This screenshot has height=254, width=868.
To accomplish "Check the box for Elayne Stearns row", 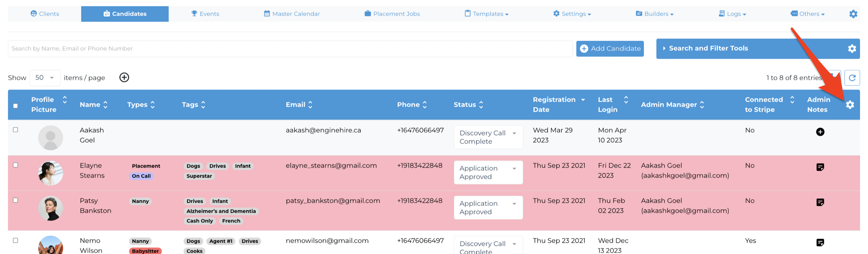I will [x=15, y=165].
